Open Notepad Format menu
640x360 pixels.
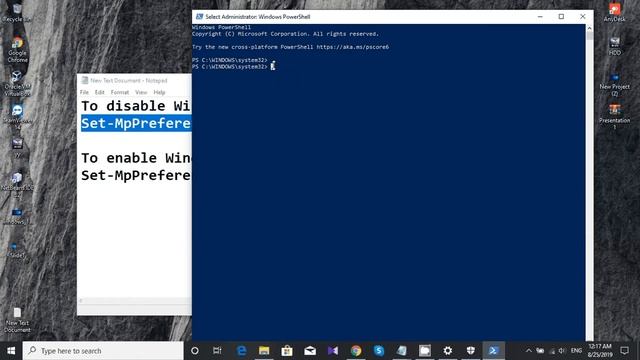pyautogui.click(x=120, y=92)
